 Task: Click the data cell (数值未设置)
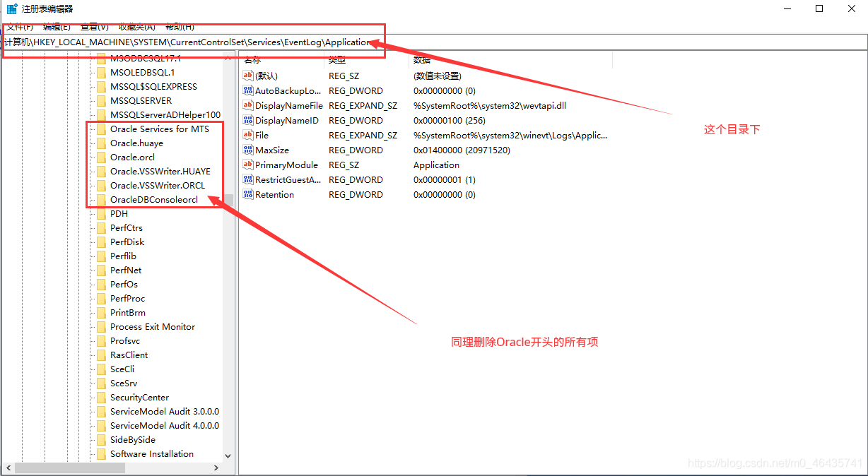438,76
